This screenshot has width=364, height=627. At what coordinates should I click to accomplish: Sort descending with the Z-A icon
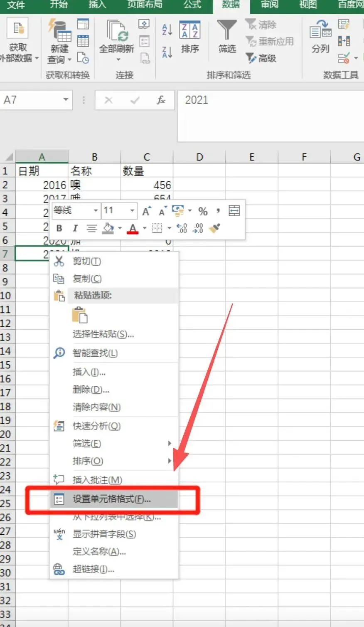click(x=167, y=52)
